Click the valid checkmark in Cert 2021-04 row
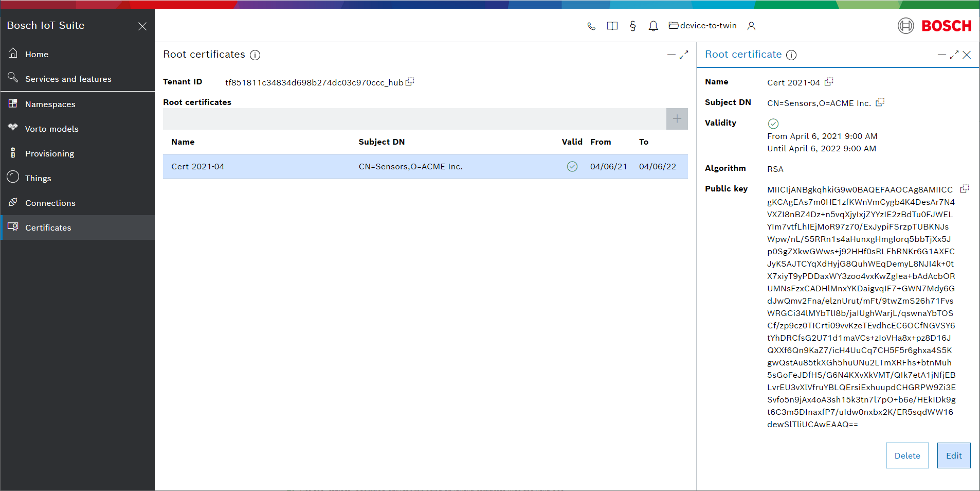The height and width of the screenshot is (491, 980). 572,166
